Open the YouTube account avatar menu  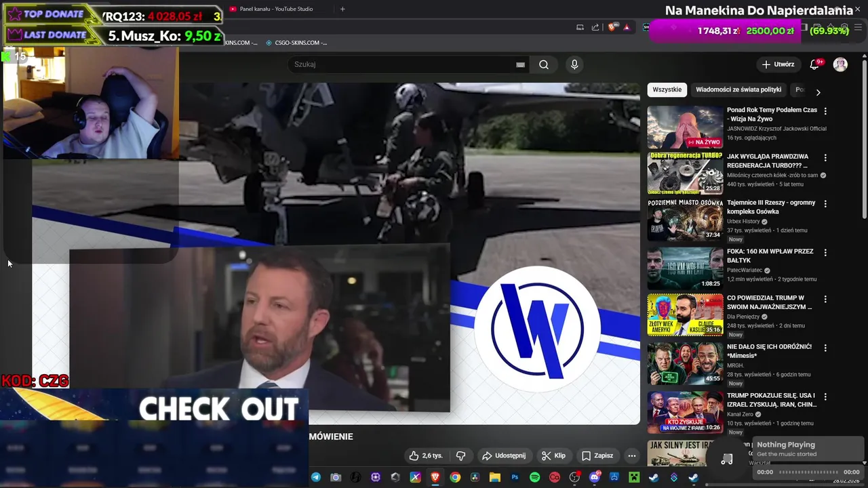pos(840,64)
